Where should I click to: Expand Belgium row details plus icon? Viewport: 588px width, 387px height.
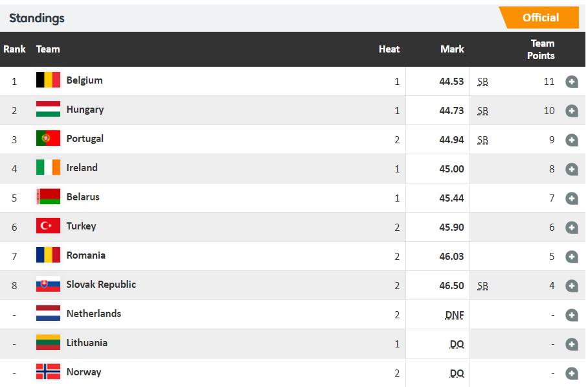click(571, 82)
